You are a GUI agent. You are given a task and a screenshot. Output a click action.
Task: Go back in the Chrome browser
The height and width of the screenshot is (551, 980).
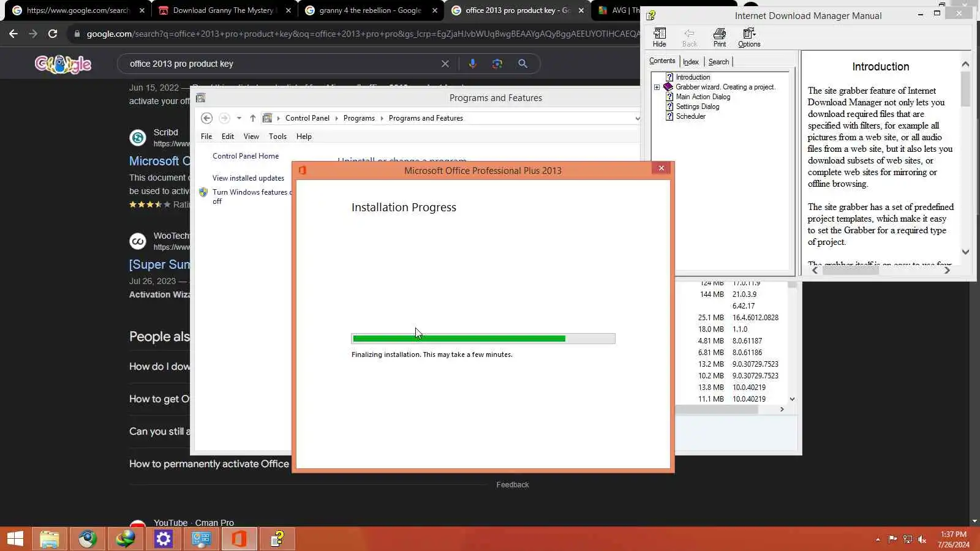[x=13, y=34]
